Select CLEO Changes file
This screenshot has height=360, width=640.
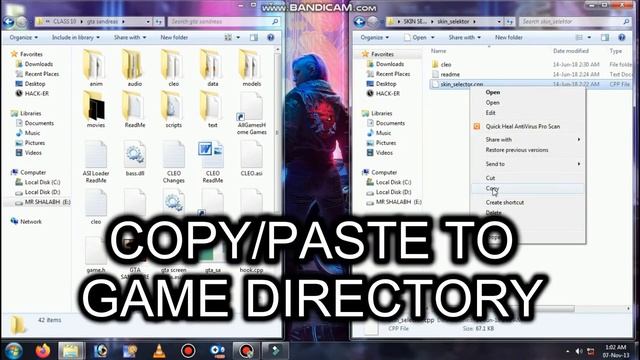pyautogui.click(x=173, y=161)
